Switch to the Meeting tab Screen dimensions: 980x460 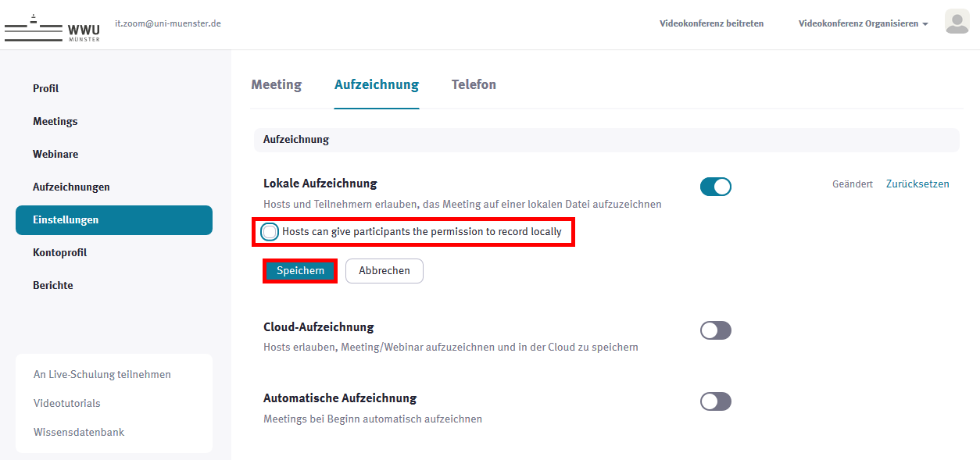click(276, 84)
